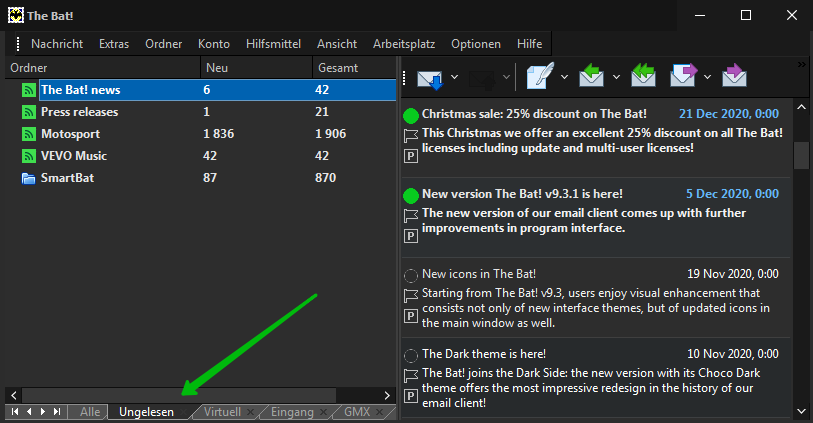This screenshot has width=813, height=423.
Task: Open the Hilfsmittel menu
Action: 274,44
